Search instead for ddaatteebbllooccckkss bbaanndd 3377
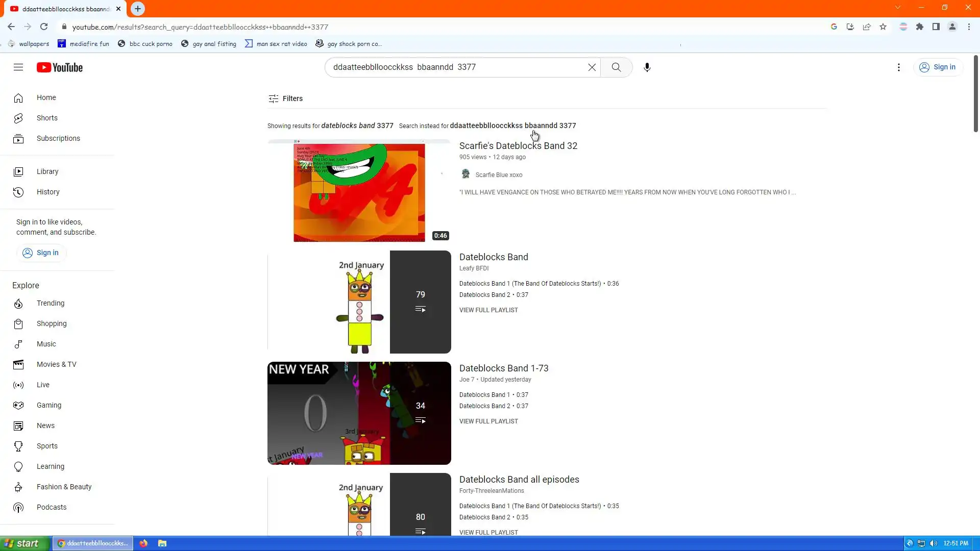 (512, 126)
